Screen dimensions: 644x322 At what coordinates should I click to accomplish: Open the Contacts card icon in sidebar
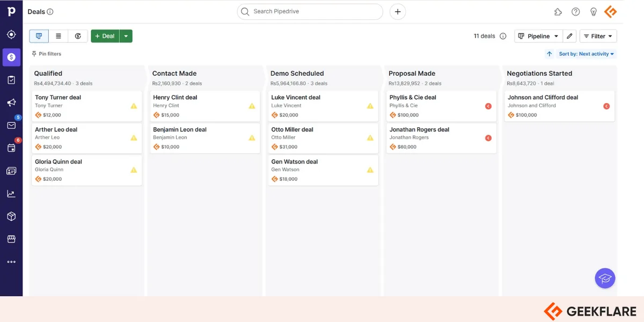click(11, 171)
